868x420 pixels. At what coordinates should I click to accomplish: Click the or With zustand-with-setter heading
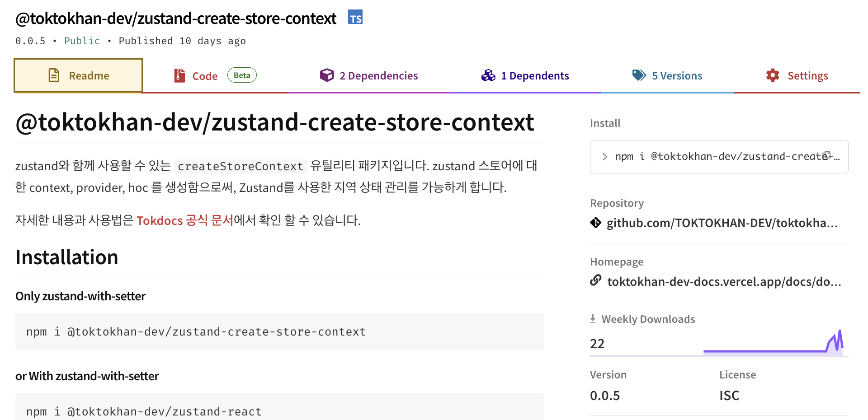tap(87, 376)
